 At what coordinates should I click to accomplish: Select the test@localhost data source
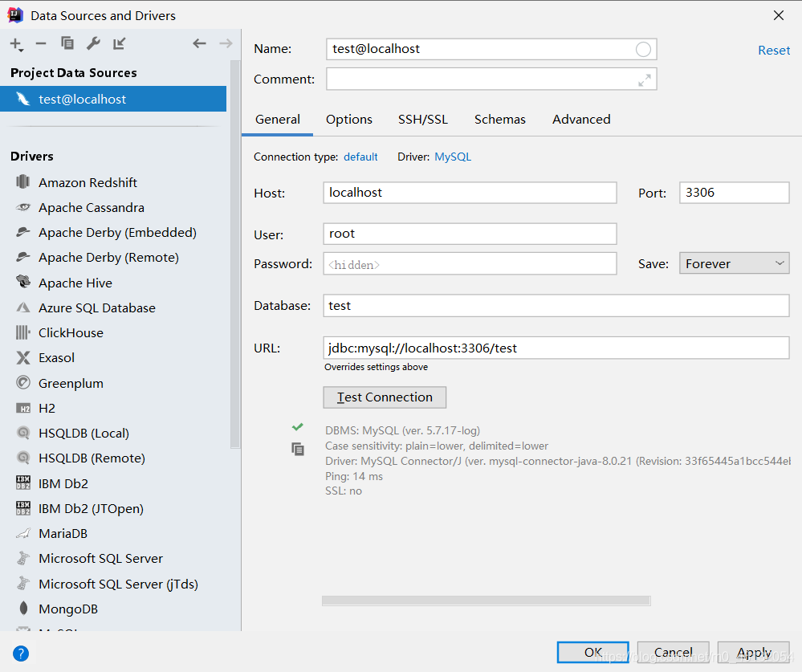tap(113, 99)
